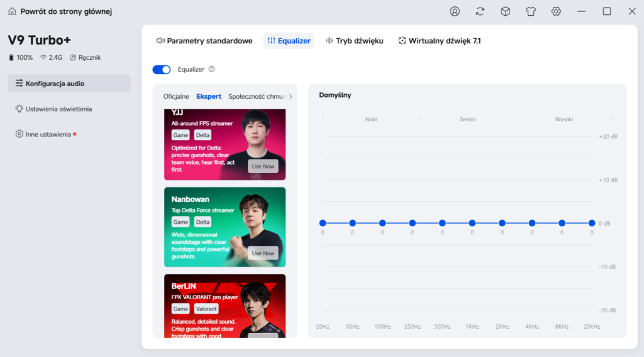Open Konfiguracja audio in sidebar
This screenshot has height=357, width=644.
[69, 84]
